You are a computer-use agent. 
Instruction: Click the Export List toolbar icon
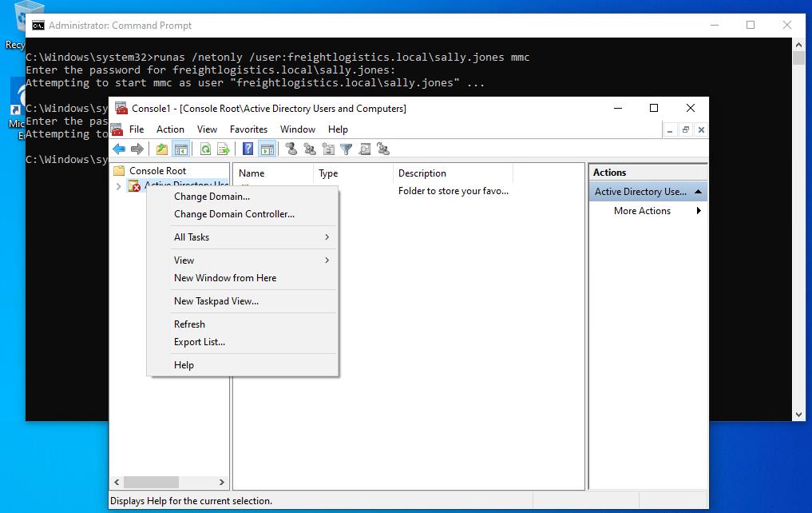tap(224, 149)
